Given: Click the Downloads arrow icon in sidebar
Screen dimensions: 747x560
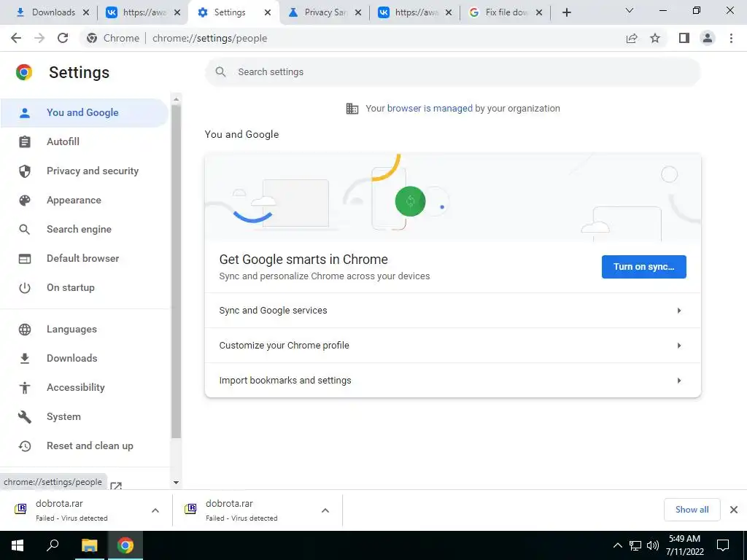Looking at the screenshot, I should coord(25,359).
